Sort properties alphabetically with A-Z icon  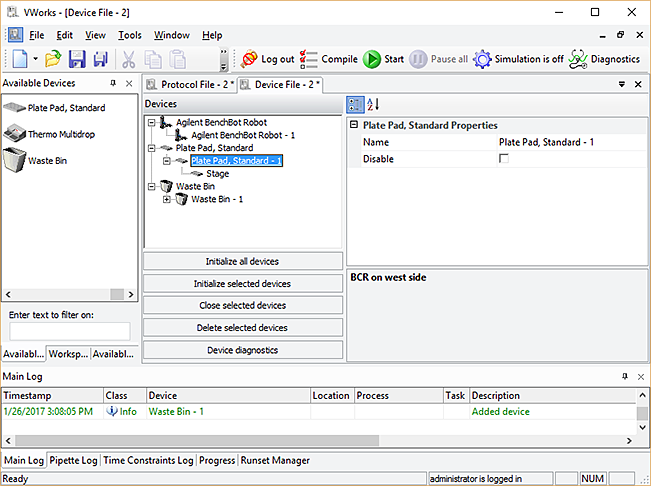pyautogui.click(x=373, y=104)
